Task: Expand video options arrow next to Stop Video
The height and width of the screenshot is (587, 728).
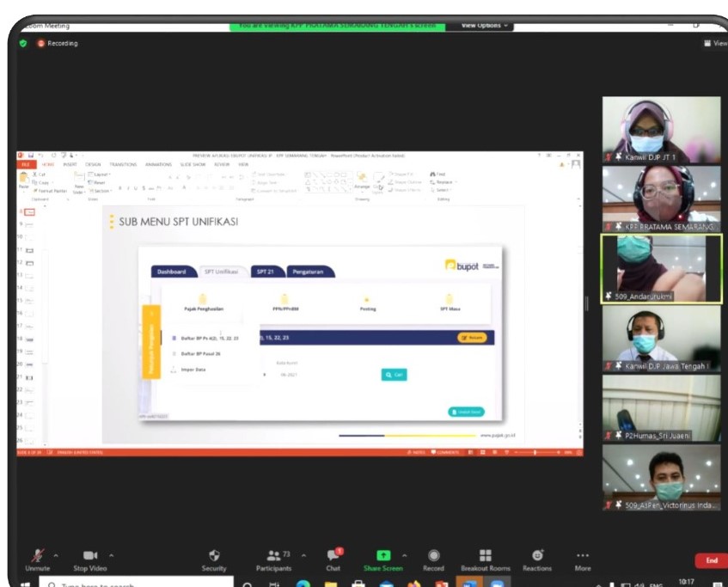Action: pos(111,556)
